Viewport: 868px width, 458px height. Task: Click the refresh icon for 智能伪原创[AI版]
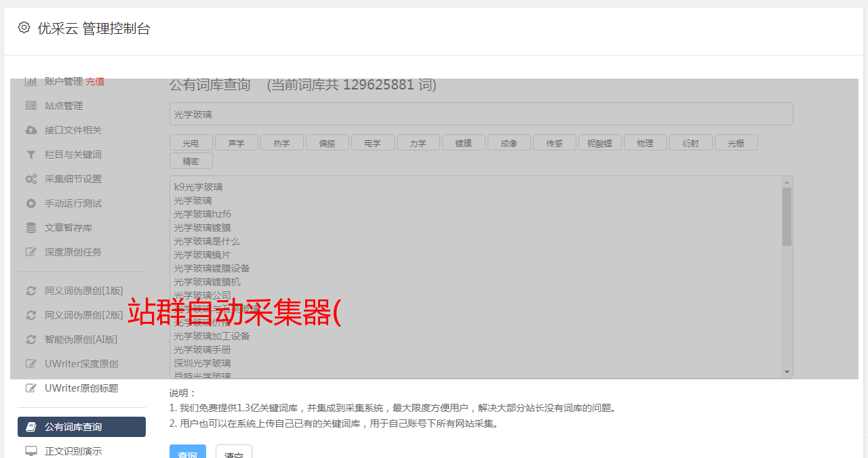tap(31, 339)
